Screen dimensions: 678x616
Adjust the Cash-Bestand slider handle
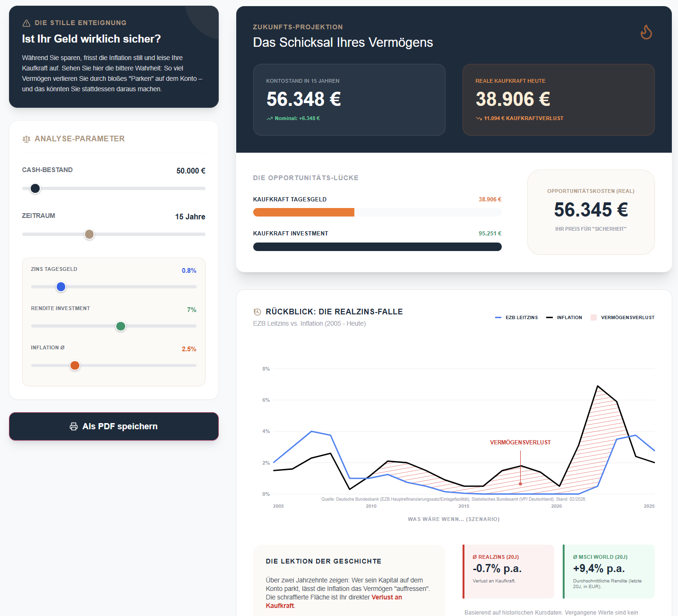[x=35, y=188]
